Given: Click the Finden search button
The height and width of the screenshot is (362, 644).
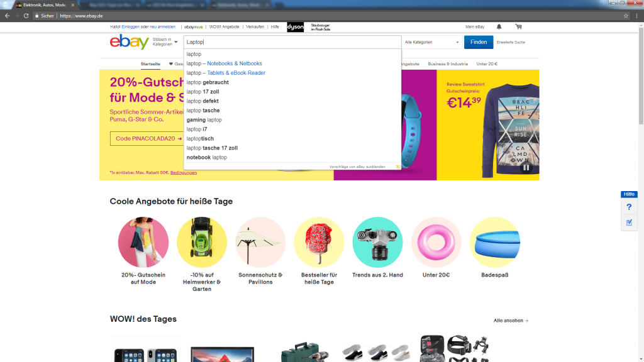Looking at the screenshot, I should click(479, 42).
